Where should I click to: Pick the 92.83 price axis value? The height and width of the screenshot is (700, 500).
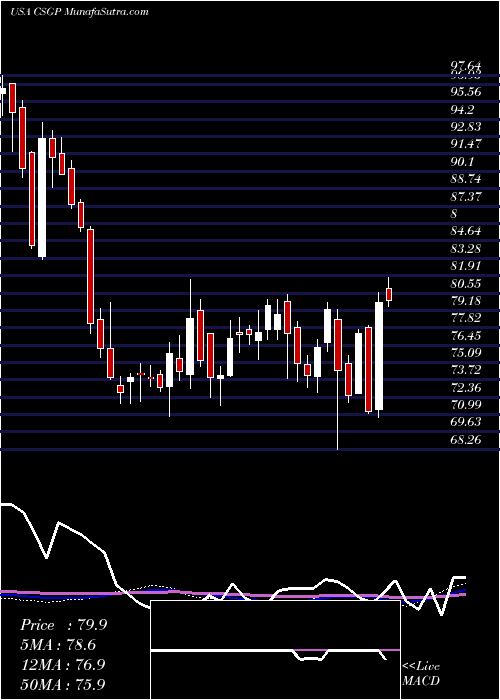[466, 127]
